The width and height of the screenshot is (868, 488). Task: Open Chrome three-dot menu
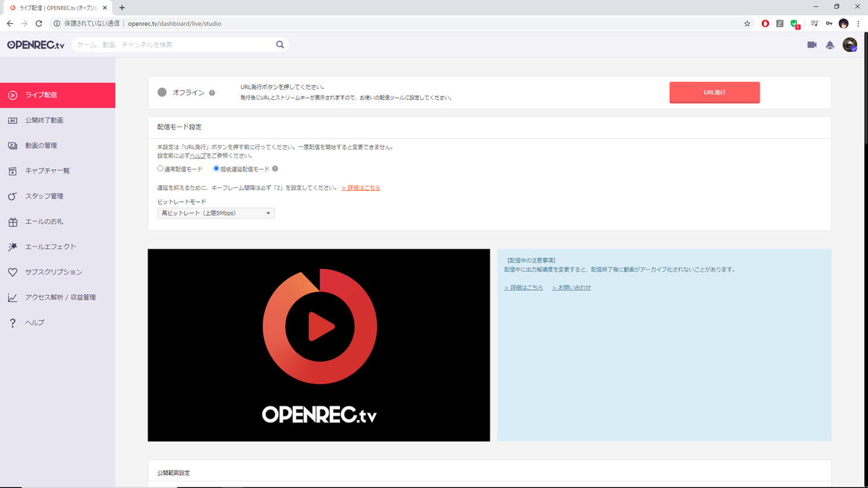tap(859, 23)
